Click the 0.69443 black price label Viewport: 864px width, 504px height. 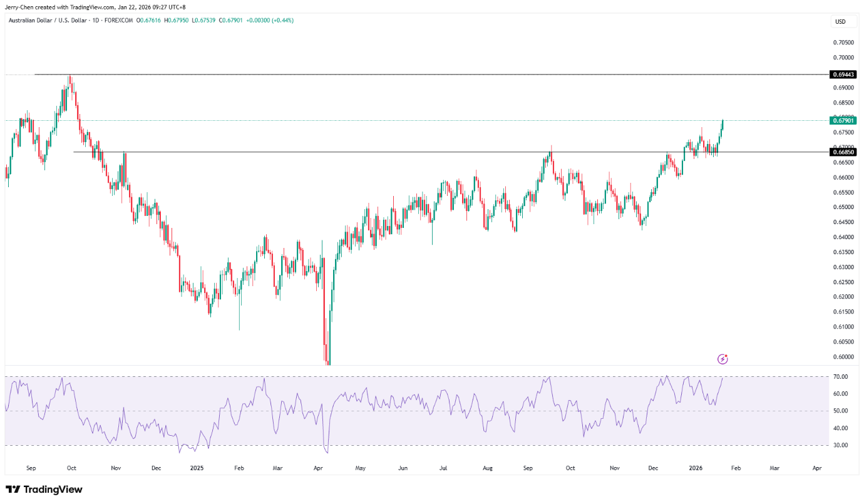coord(843,75)
